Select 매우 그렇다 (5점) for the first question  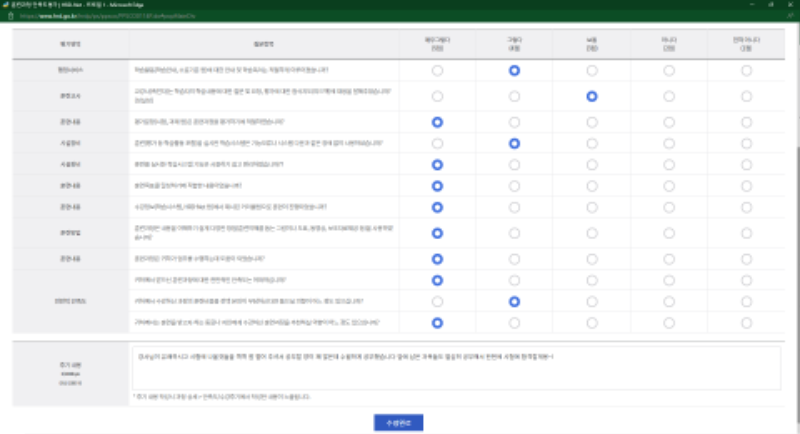(x=437, y=71)
